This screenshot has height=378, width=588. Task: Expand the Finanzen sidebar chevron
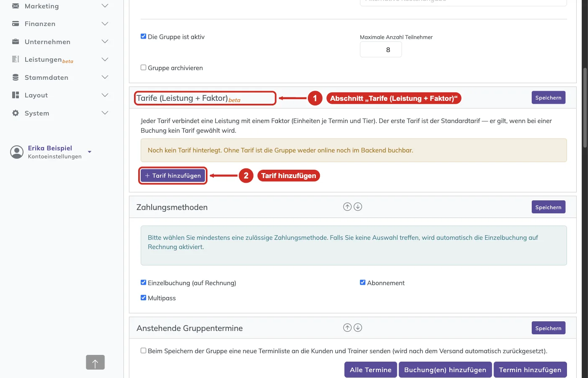point(105,24)
